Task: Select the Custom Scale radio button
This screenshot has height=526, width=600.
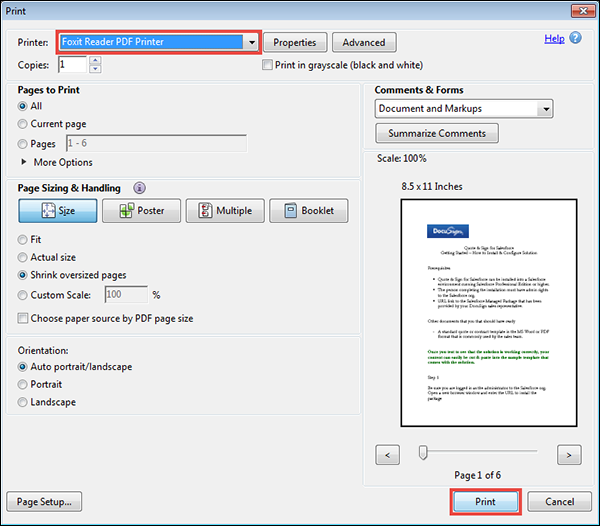Action: point(23,295)
